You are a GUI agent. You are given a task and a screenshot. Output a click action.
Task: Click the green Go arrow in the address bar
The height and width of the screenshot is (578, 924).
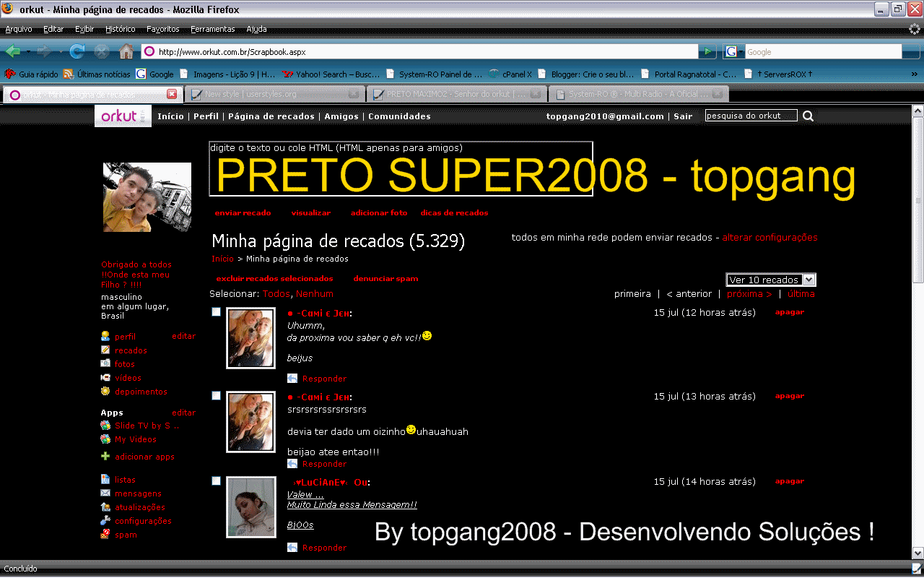(707, 51)
